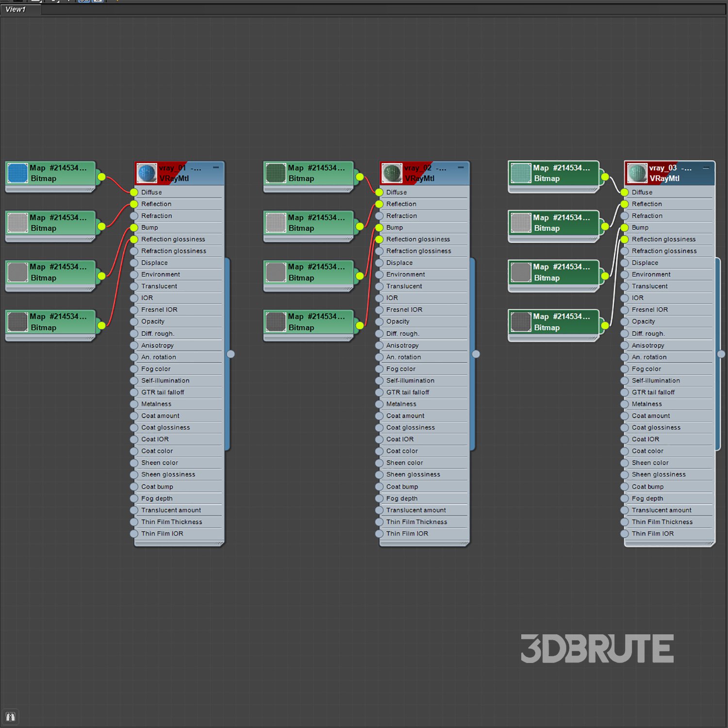Minimize the vray_03 node using the minus button
Image resolution: width=728 pixels, height=728 pixels.
pyautogui.click(x=706, y=168)
